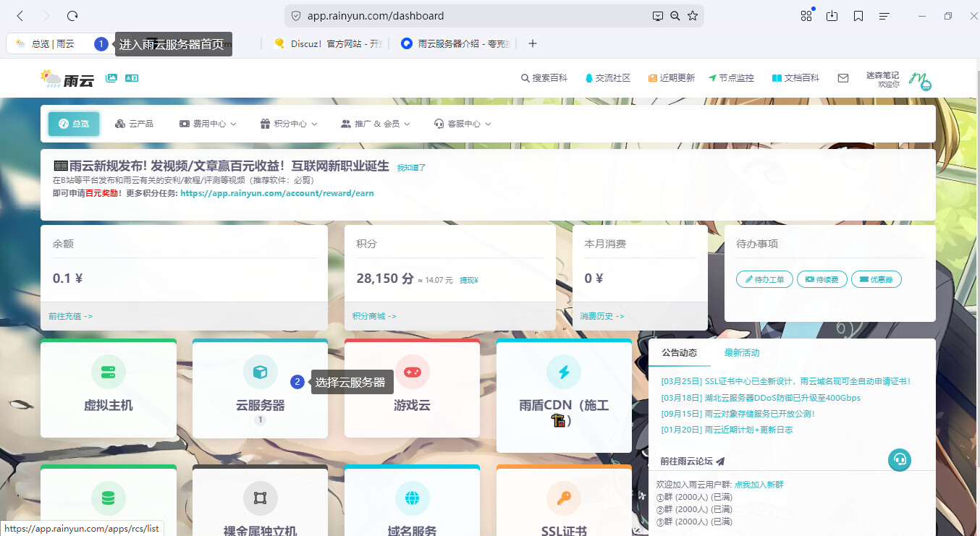The width and height of the screenshot is (980, 536).
Task: Bookmark this page with the star icon
Action: pos(693,15)
